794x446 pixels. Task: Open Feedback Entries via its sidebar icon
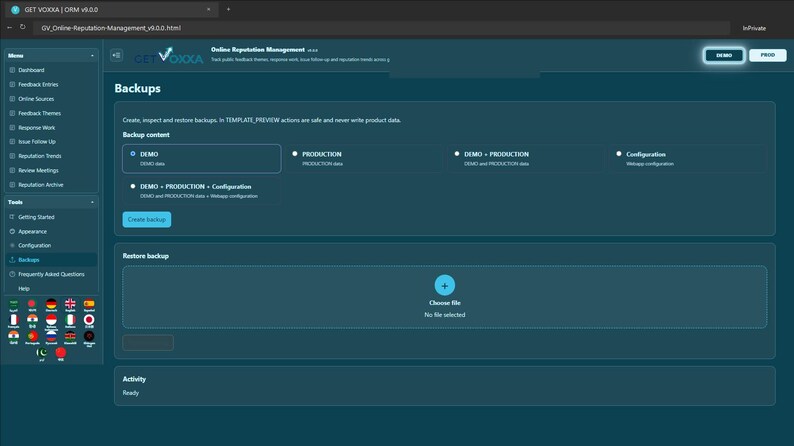click(12, 85)
